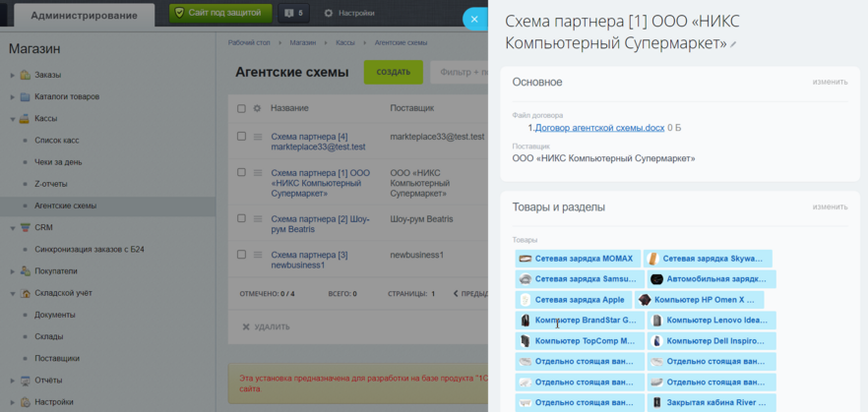Click the Складской учёт warehouse icon
Image resolution: width=868 pixels, height=412 pixels.
pos(25,293)
